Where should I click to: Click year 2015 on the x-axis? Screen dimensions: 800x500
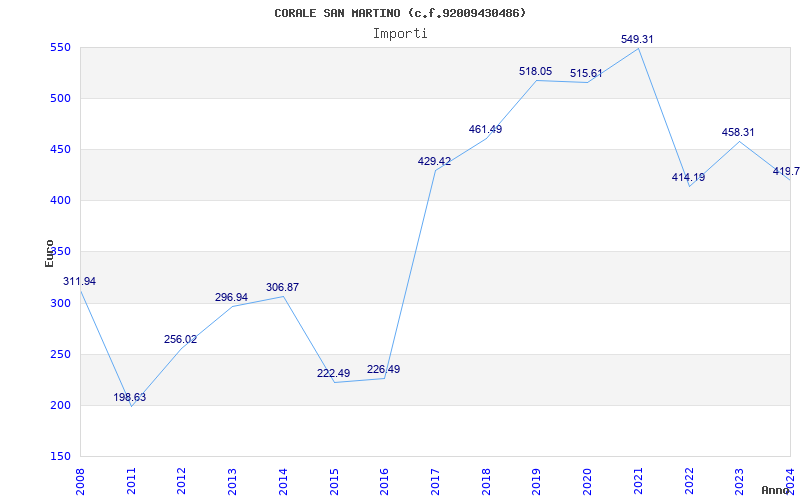pyautogui.click(x=334, y=480)
